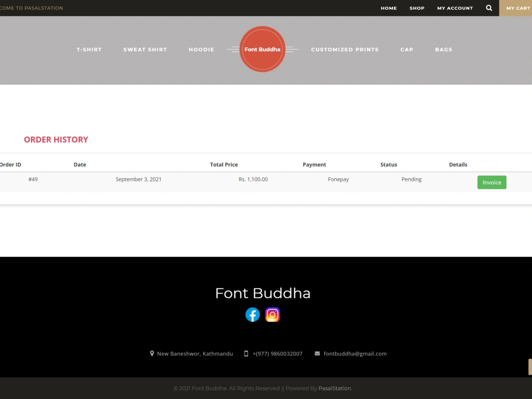The image size is (532, 399).
Task: Click the Date column header
Action: (80, 164)
